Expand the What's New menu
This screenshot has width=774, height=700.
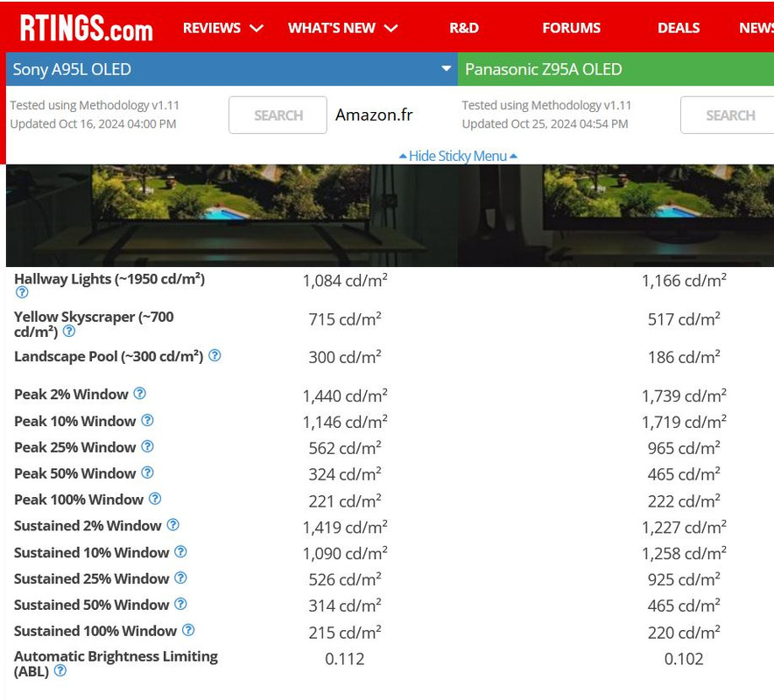coord(343,28)
